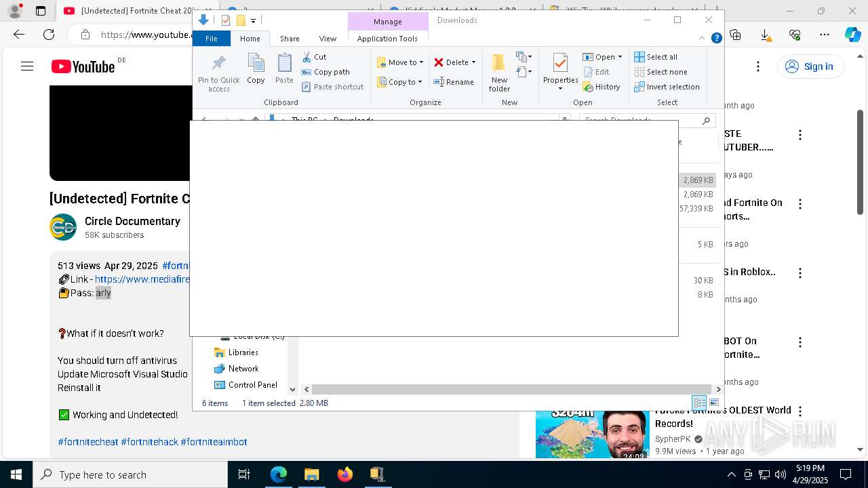Refresh the YouTube page in Edge
868x488 pixels.
click(49, 35)
